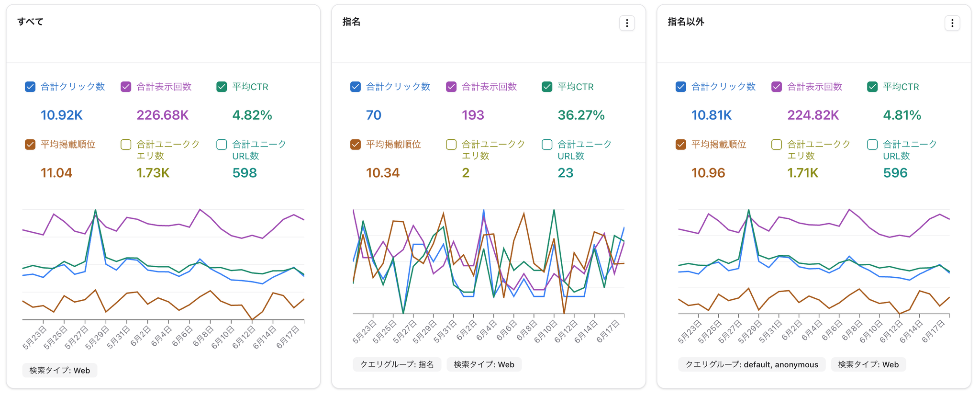
Task: Click the 226.68K impressions value
Action: pos(163,115)
